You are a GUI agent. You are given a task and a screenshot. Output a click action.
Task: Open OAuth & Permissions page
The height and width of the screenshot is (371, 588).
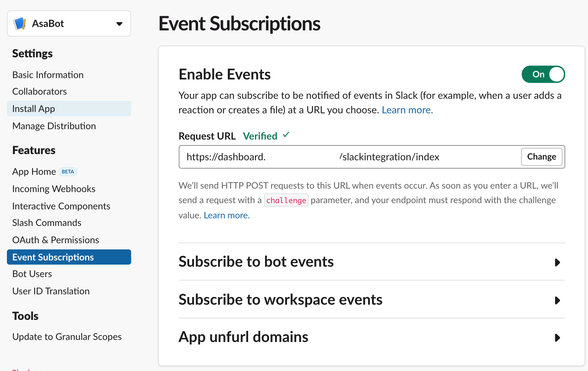pos(56,240)
